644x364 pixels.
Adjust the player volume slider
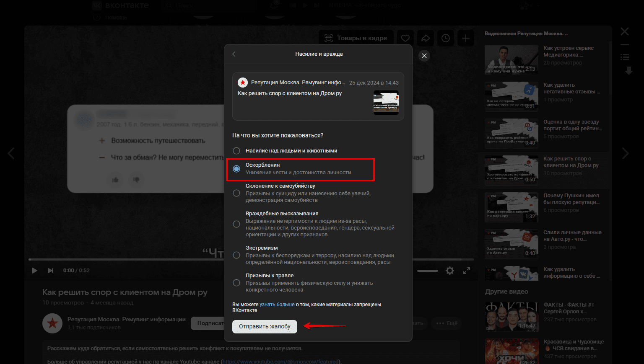tap(428, 271)
